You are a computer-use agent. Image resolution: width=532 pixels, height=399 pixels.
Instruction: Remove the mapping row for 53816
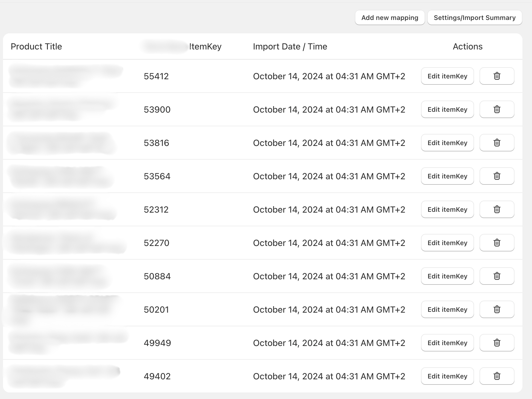pos(497,143)
